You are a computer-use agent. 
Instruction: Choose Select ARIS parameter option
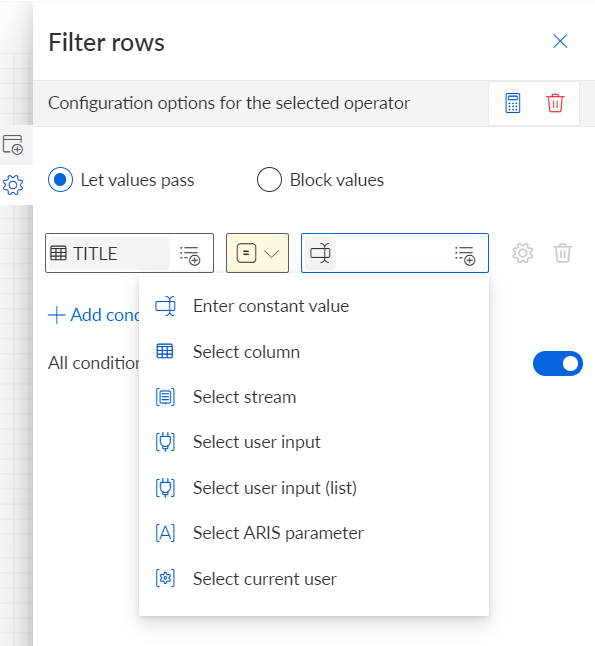pyautogui.click(x=314, y=533)
